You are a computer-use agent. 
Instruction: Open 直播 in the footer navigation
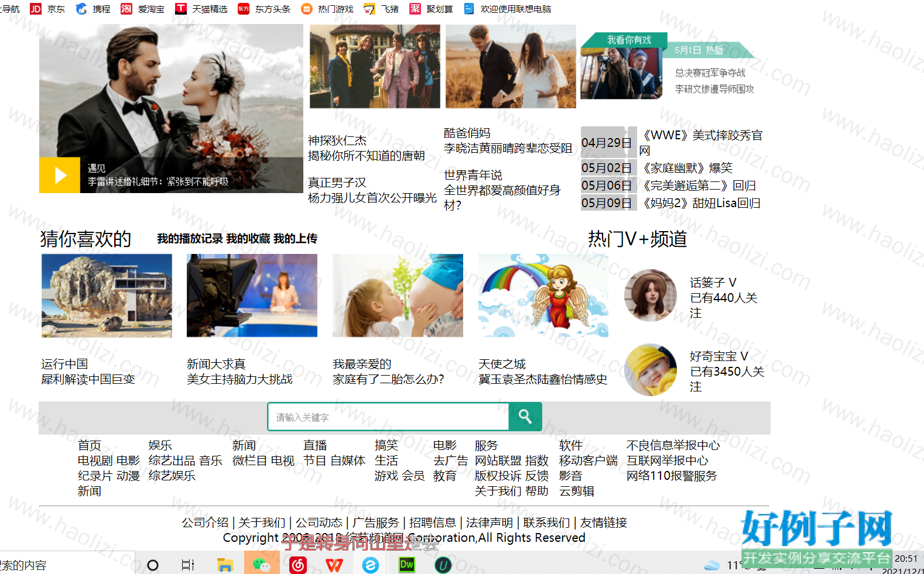click(315, 445)
